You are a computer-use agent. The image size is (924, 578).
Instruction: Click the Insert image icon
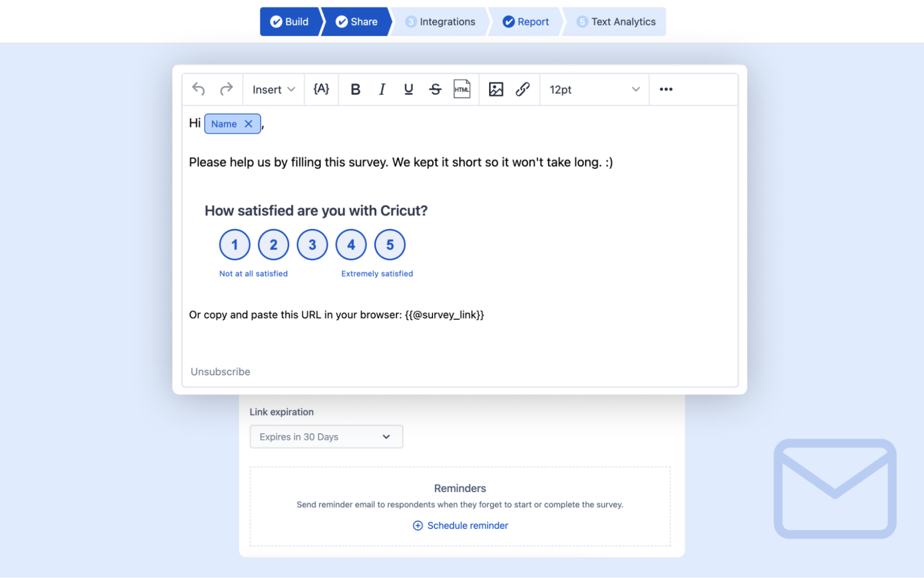(x=496, y=89)
